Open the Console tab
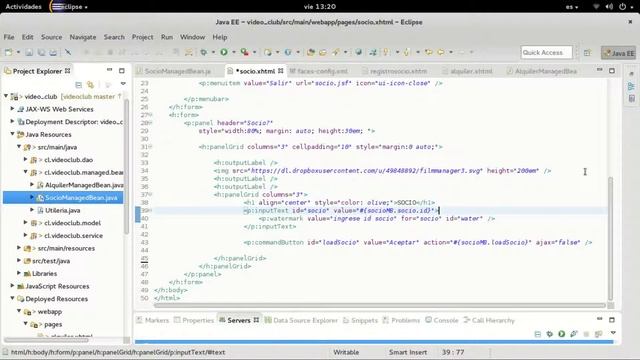This screenshot has height=360, width=640. pos(442,320)
